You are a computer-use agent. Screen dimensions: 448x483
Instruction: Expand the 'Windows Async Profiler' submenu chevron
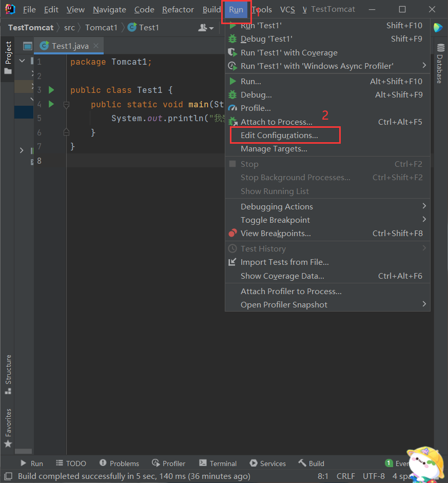[424, 66]
